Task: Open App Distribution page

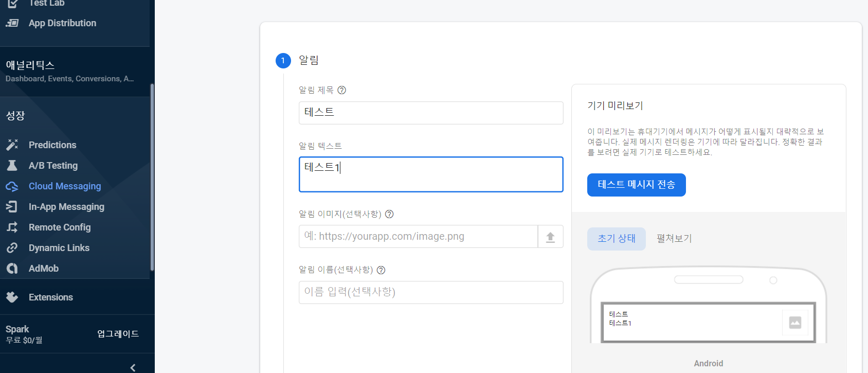Action: pos(62,23)
